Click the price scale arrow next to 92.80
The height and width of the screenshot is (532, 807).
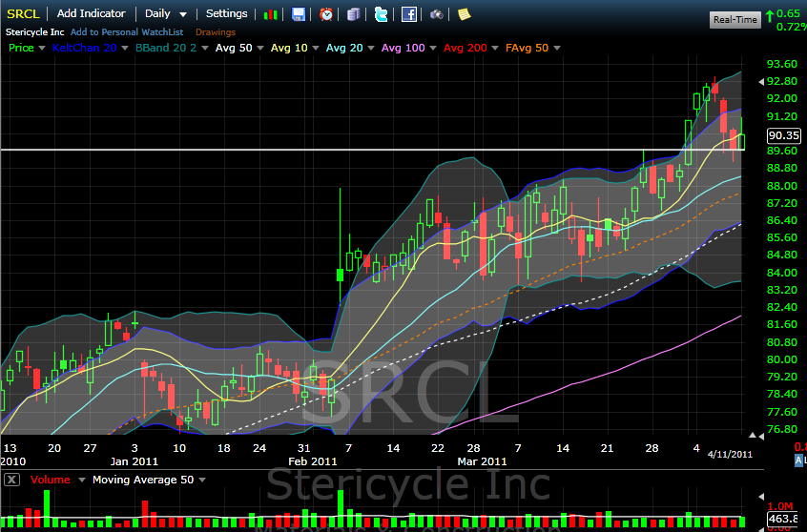[761, 82]
